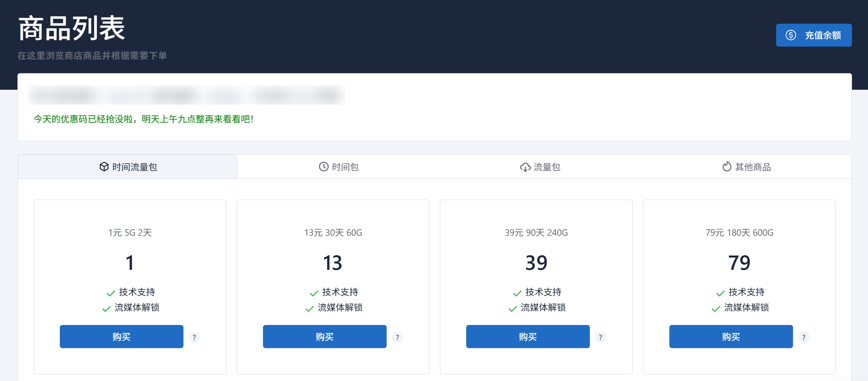Click the dollar coin icon in 充值余额
Viewport: 868px width, 381px height.
tap(790, 35)
